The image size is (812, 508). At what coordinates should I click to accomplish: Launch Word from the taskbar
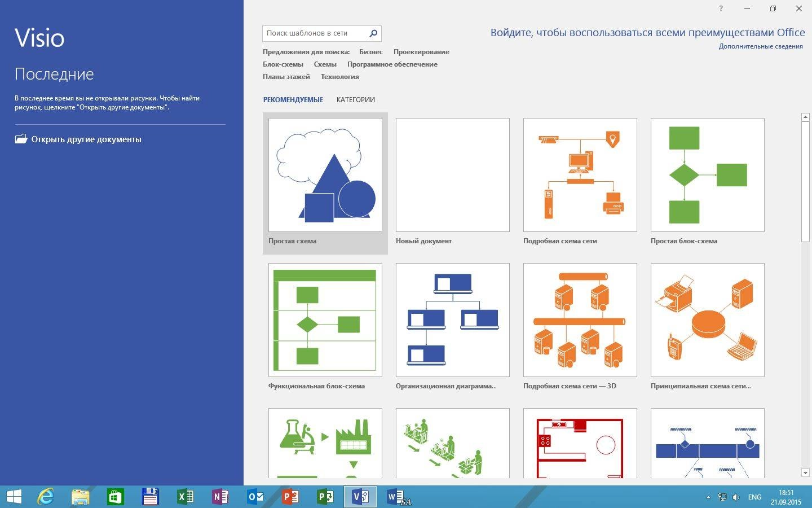coord(398,497)
